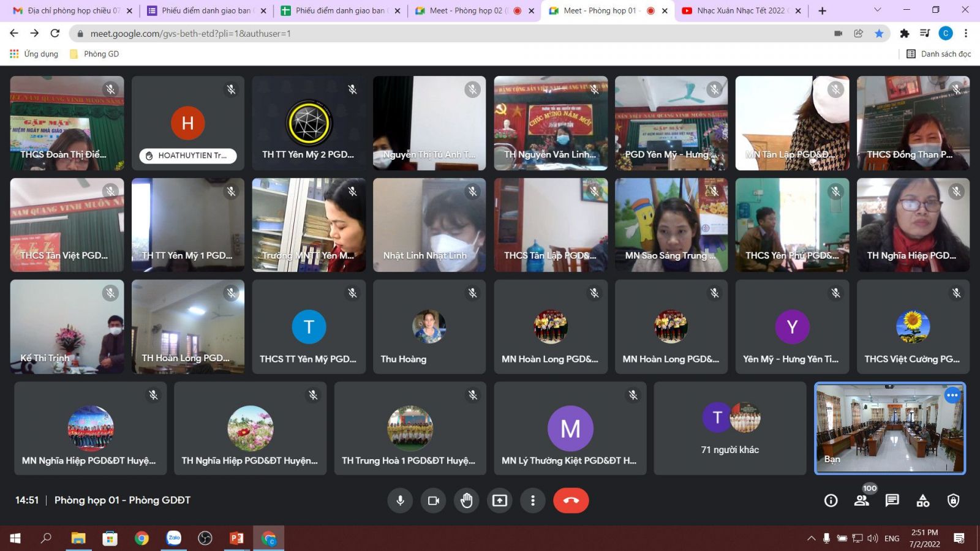The width and height of the screenshot is (980, 551).
Task: Open options on the self-view 'Bạn' tile
Action: (952, 395)
